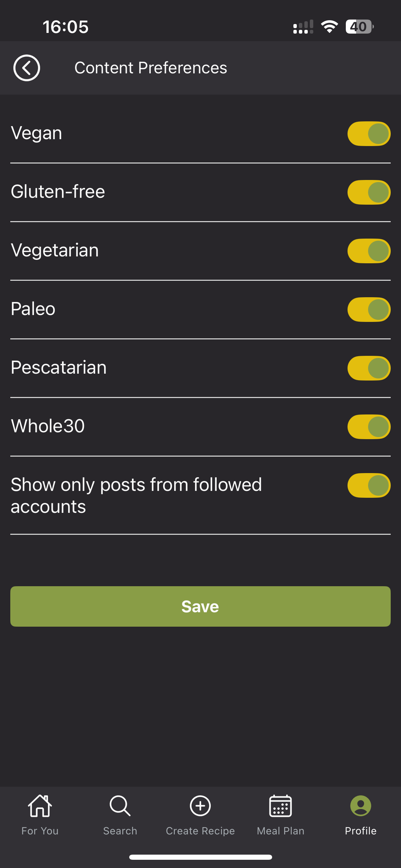Tap the For You home icon

pyautogui.click(x=40, y=806)
